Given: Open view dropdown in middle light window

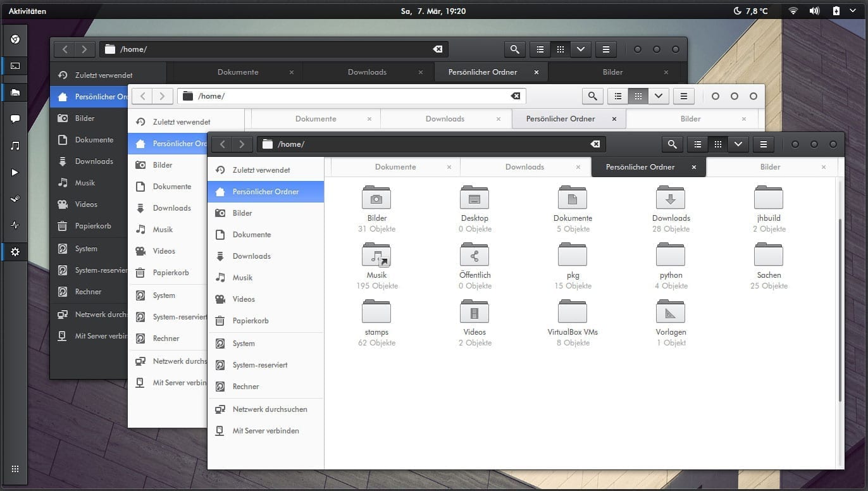Looking at the screenshot, I should [659, 96].
